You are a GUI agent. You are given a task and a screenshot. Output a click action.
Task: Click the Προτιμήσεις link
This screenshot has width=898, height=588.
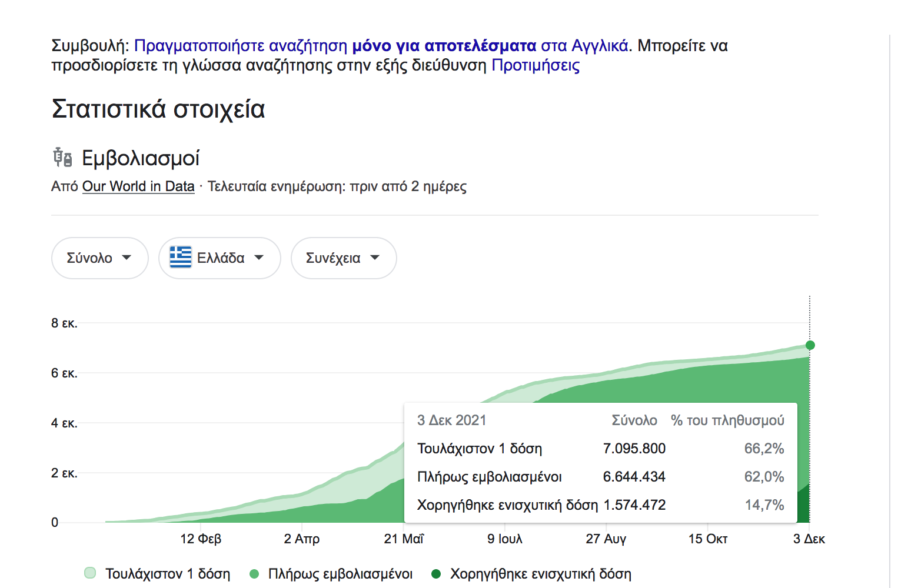(x=536, y=65)
